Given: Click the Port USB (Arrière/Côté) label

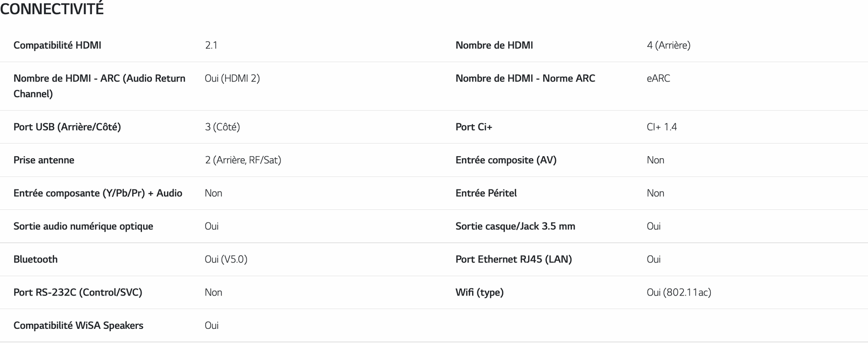Looking at the screenshot, I should coord(67,127).
